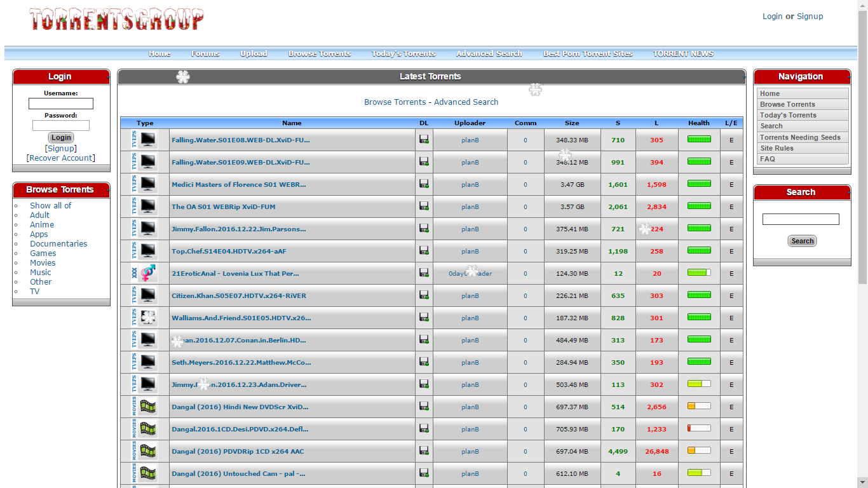
Task: Browse the Music category
Action: point(41,273)
